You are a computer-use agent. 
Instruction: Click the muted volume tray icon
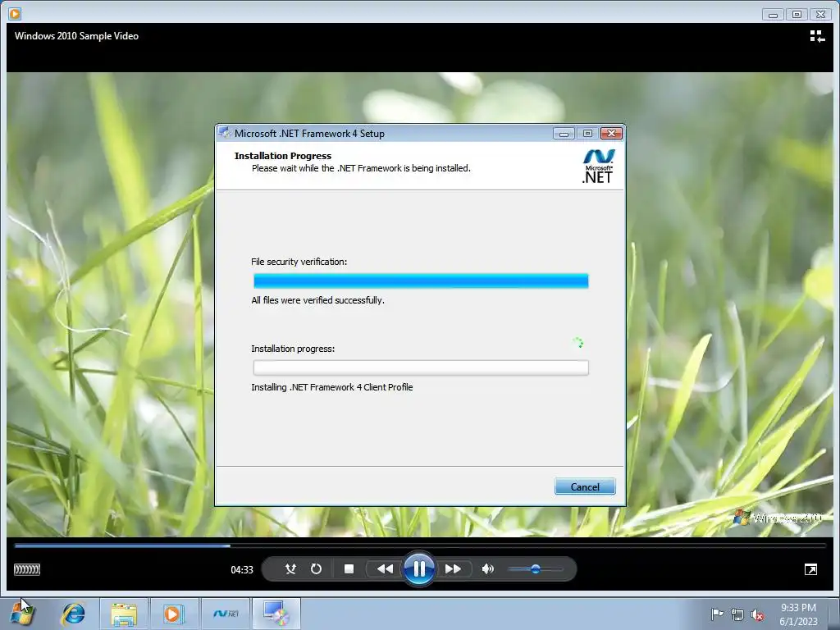(757, 614)
